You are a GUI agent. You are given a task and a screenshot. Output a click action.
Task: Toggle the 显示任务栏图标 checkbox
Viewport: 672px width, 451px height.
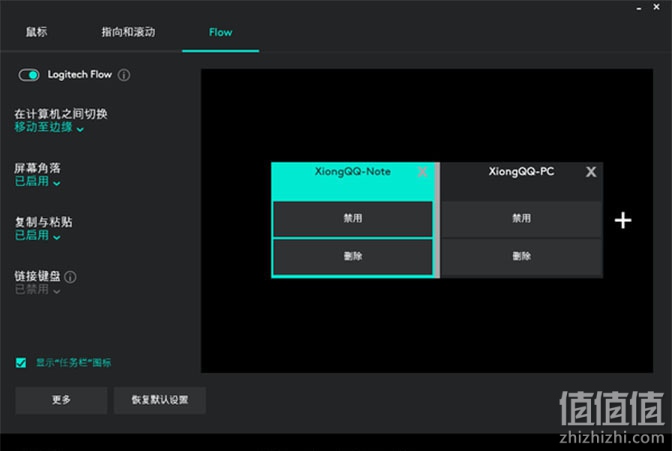21,363
